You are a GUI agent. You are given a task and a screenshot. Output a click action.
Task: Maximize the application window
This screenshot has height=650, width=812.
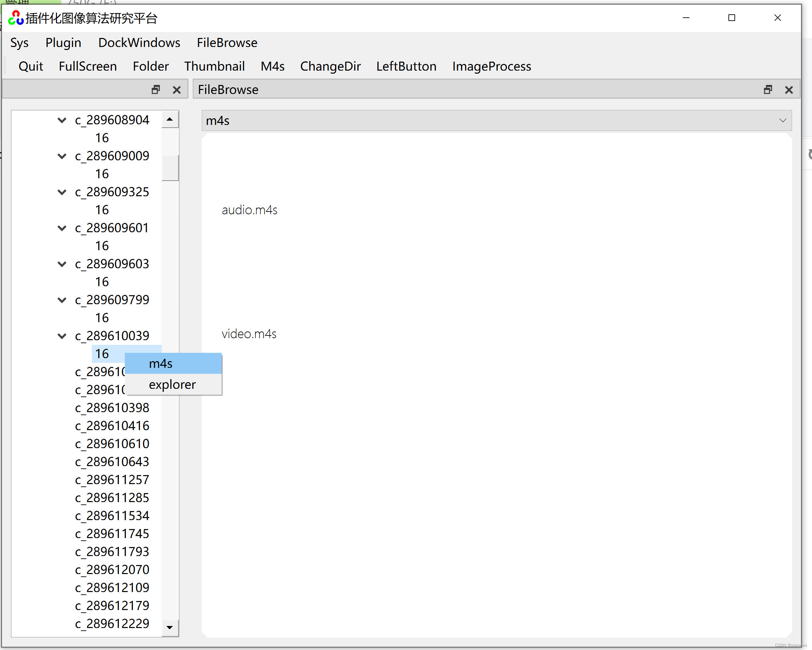732,18
